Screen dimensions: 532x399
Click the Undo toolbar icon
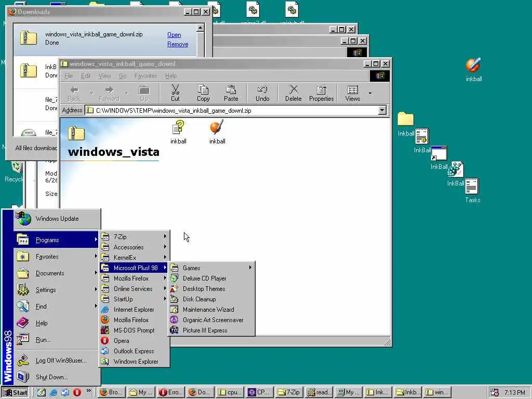point(262,93)
